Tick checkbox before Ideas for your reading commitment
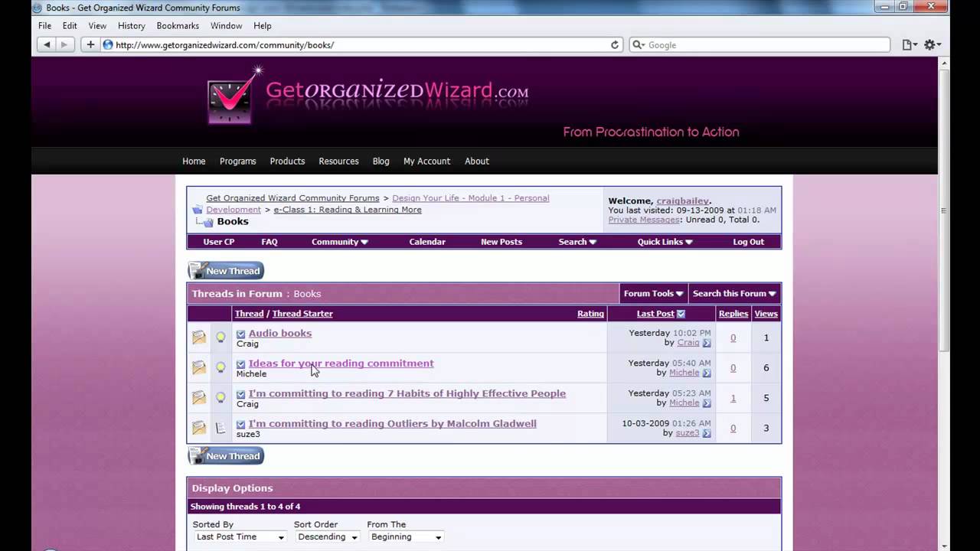Image resolution: width=980 pixels, height=551 pixels. click(x=241, y=364)
